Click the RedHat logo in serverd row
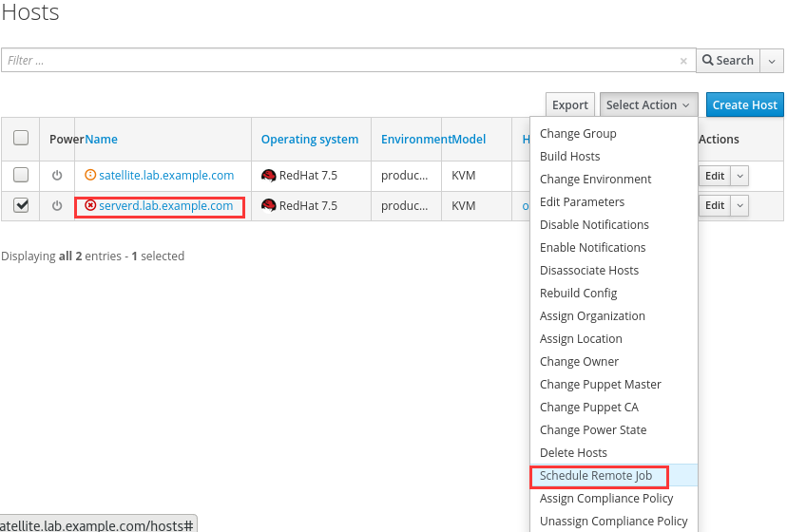 (x=269, y=206)
